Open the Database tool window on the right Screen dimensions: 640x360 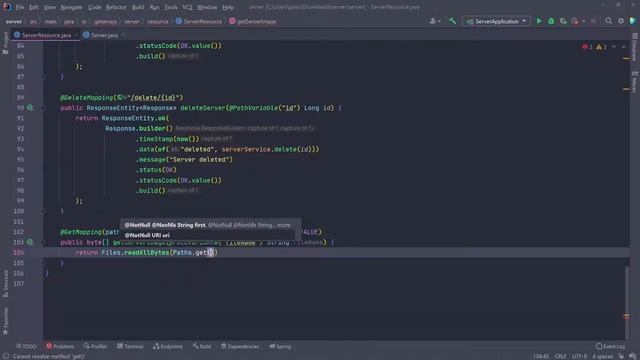pos(635,47)
